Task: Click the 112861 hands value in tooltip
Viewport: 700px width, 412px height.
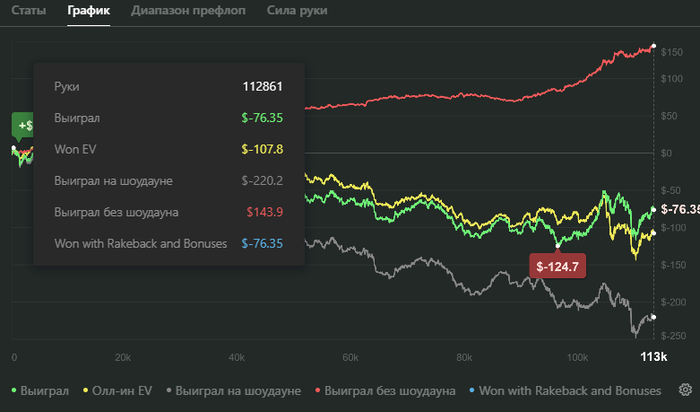Action: [x=262, y=87]
